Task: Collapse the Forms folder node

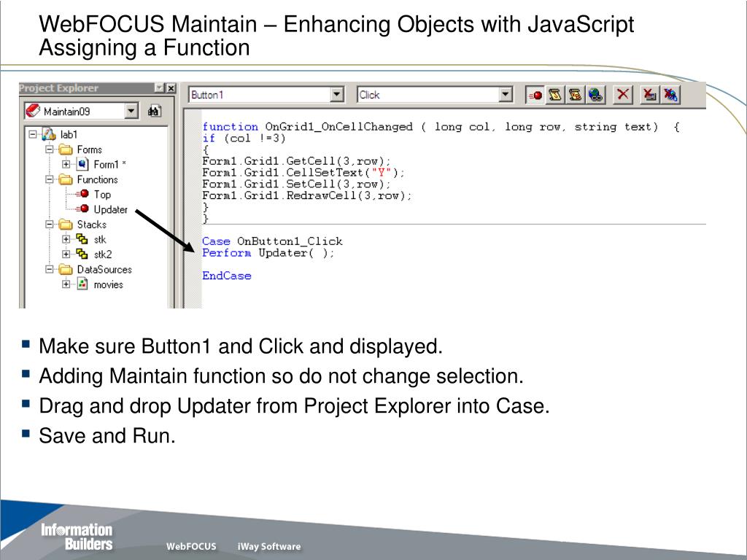Action: click(49, 149)
